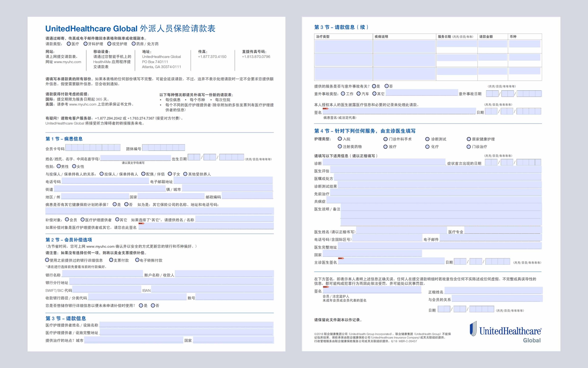
Task: Select 投保人 / 保单持有人 relationship radio
Action: coord(101,174)
